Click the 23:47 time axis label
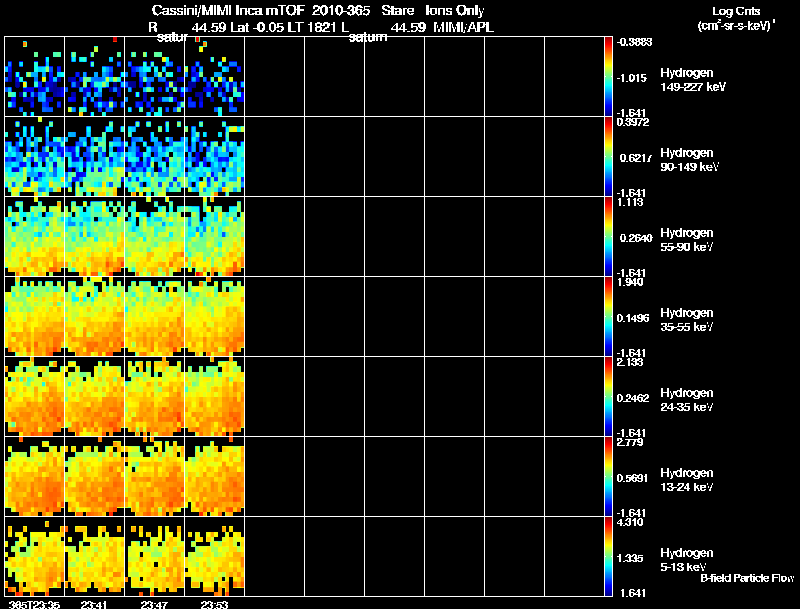 155,604
